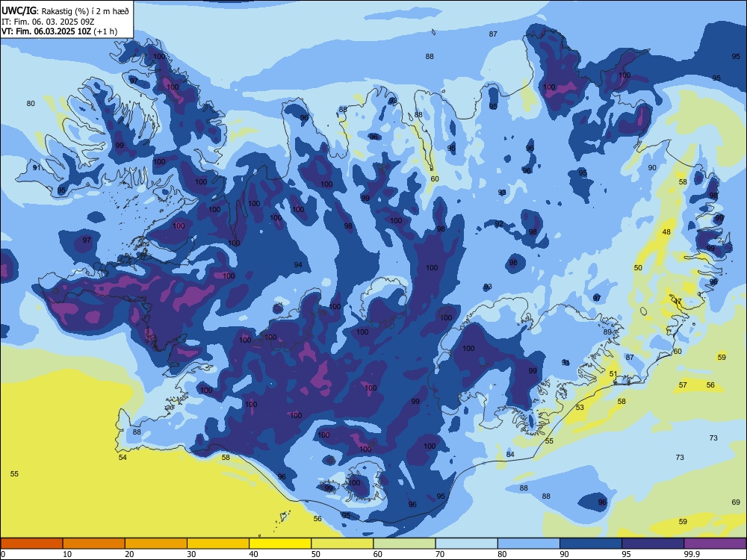
Task: Click the 'UWC/IG' source label
Action: (x=19, y=11)
